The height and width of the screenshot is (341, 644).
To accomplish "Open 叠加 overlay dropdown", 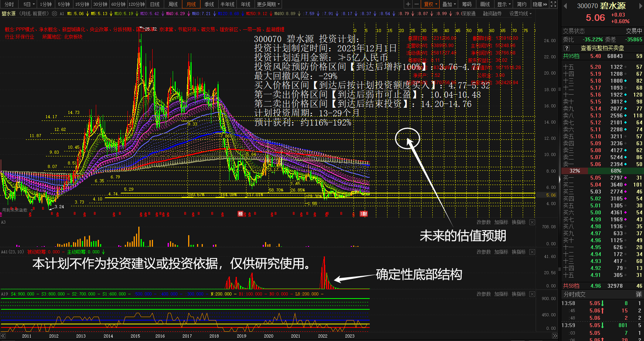I will coord(449,4).
